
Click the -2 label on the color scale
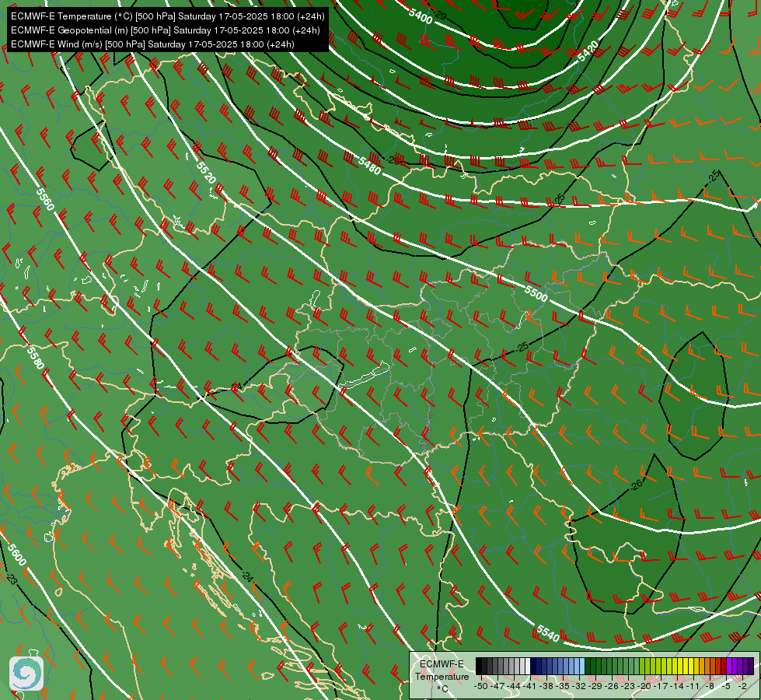click(x=742, y=686)
